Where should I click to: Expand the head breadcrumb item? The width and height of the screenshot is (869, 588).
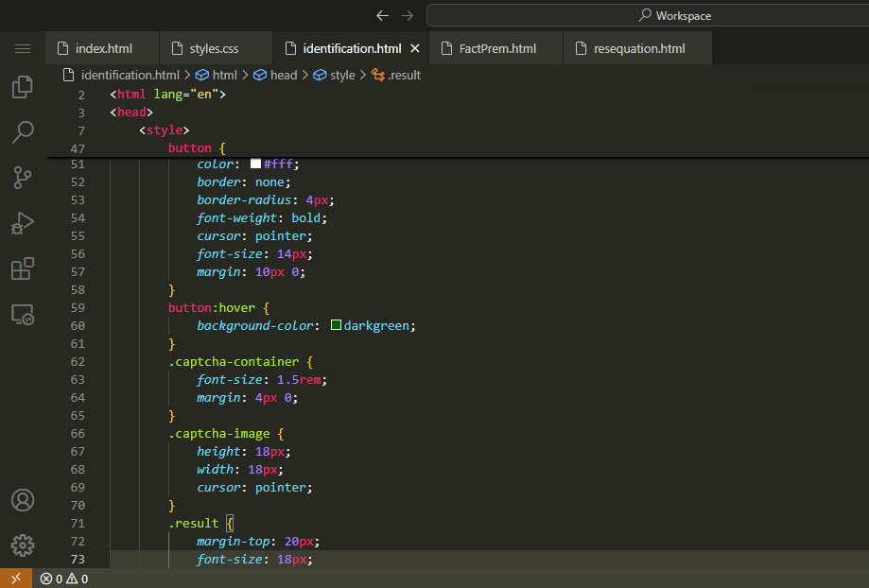[283, 75]
